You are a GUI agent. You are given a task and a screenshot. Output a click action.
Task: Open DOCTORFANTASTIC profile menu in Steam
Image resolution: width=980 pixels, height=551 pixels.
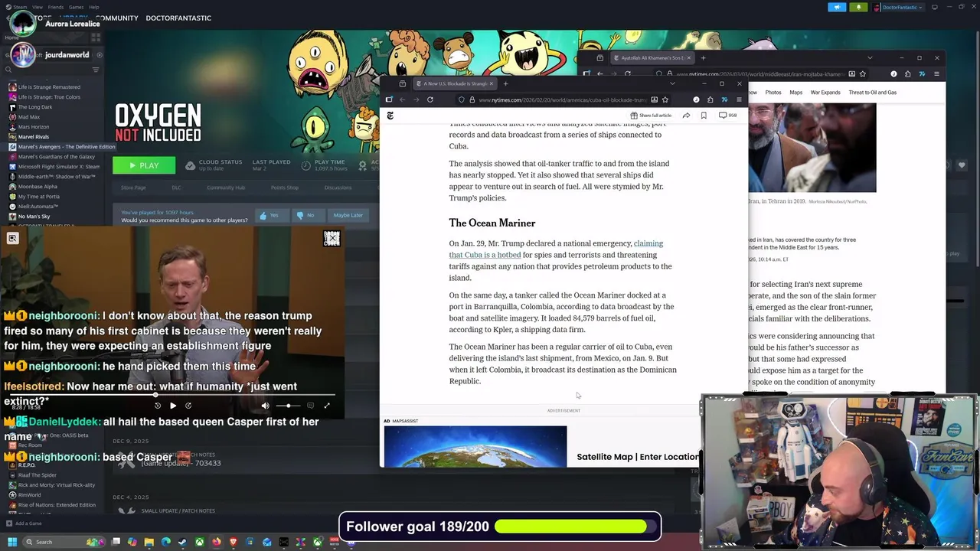(x=178, y=18)
